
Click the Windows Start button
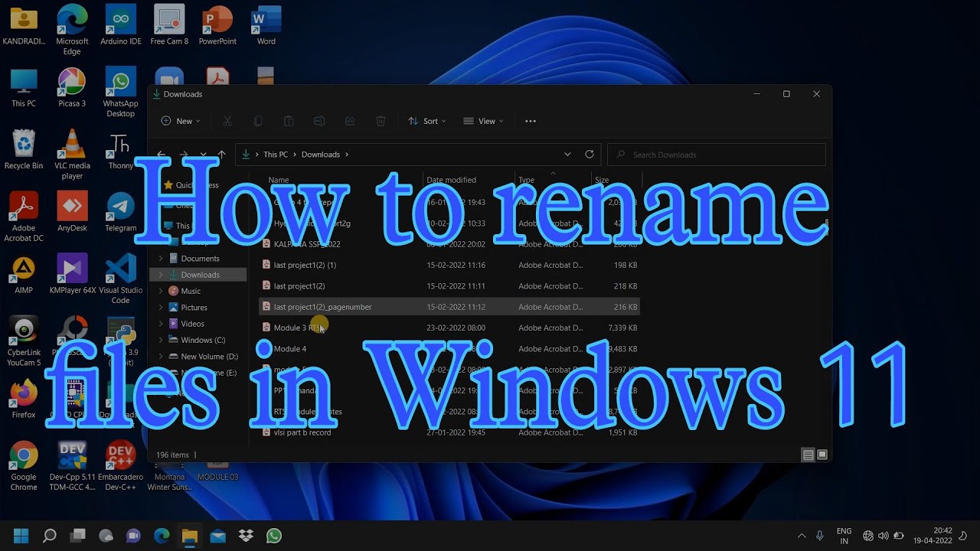pos(21,536)
